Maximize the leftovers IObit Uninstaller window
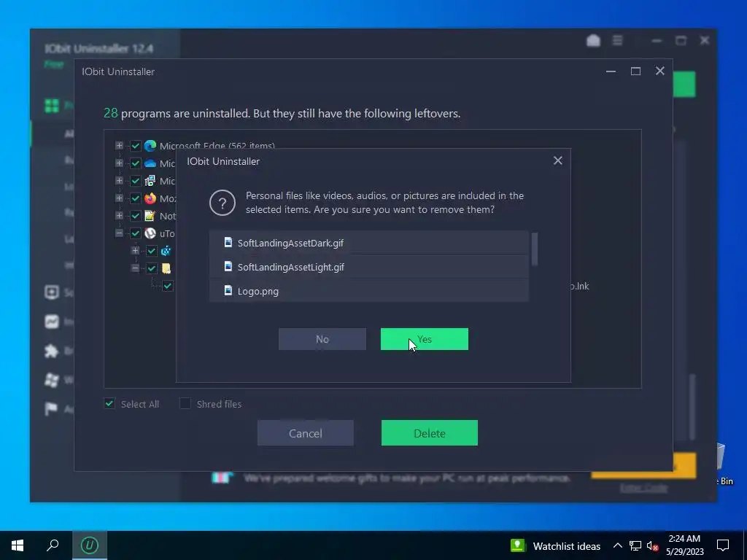This screenshot has width=747, height=560. pyautogui.click(x=635, y=71)
